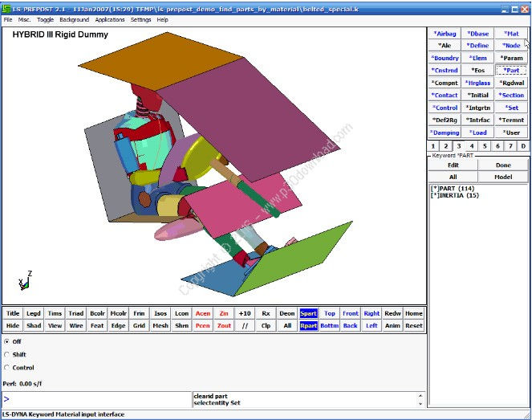Open the Help menu

163,20
